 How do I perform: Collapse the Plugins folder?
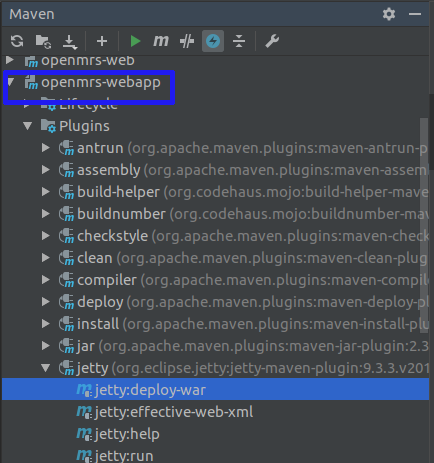point(28,126)
